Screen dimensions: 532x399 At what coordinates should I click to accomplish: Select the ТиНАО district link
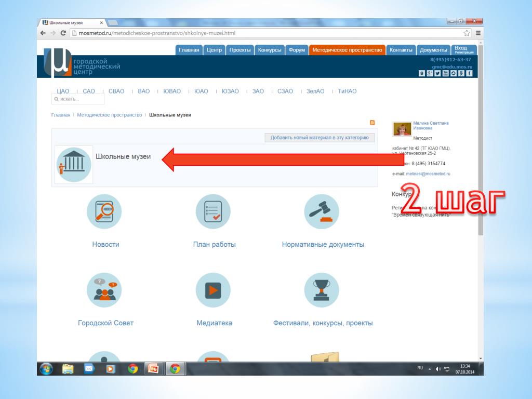click(347, 91)
